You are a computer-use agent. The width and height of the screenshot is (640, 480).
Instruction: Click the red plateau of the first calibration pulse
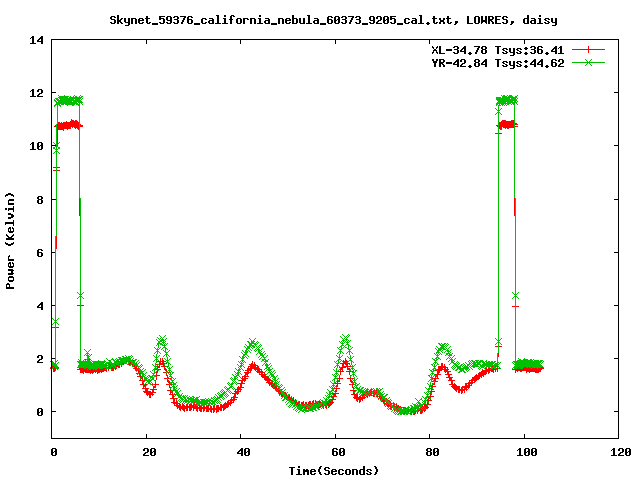(69, 125)
